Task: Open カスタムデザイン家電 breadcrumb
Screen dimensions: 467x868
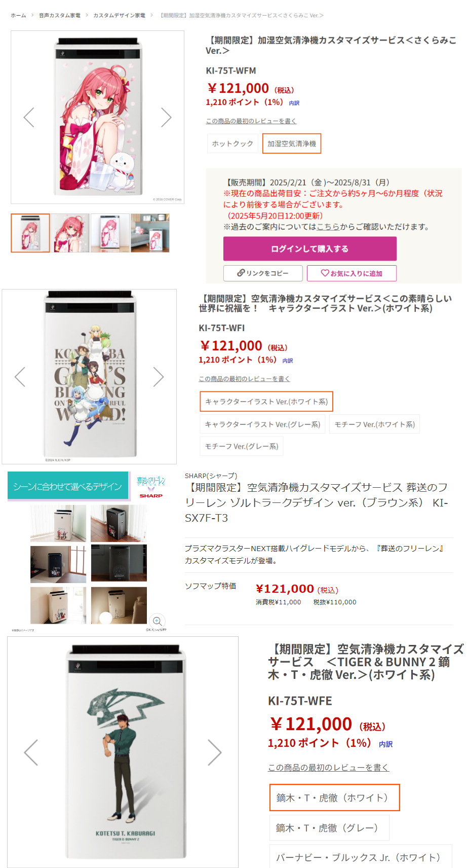Action: tap(119, 15)
